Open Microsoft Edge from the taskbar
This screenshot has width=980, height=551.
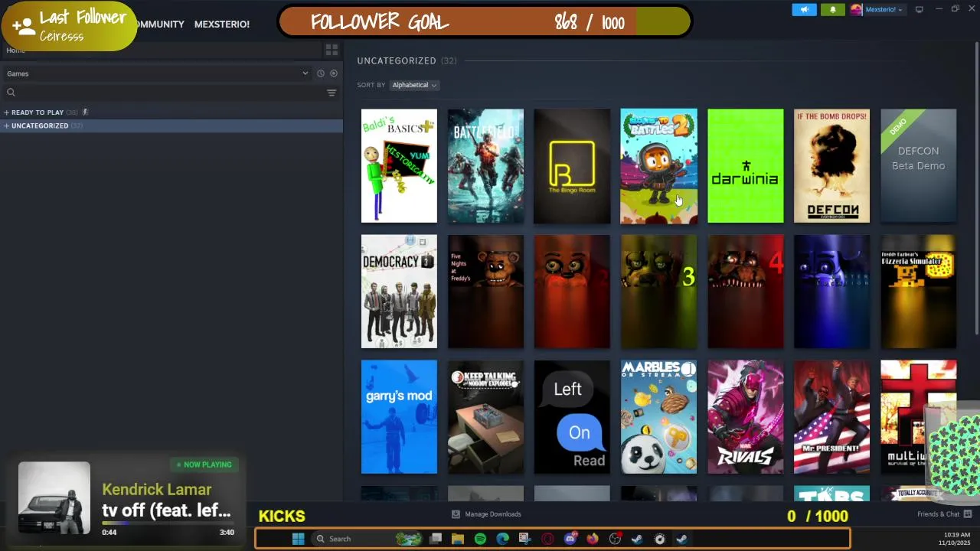click(x=502, y=539)
